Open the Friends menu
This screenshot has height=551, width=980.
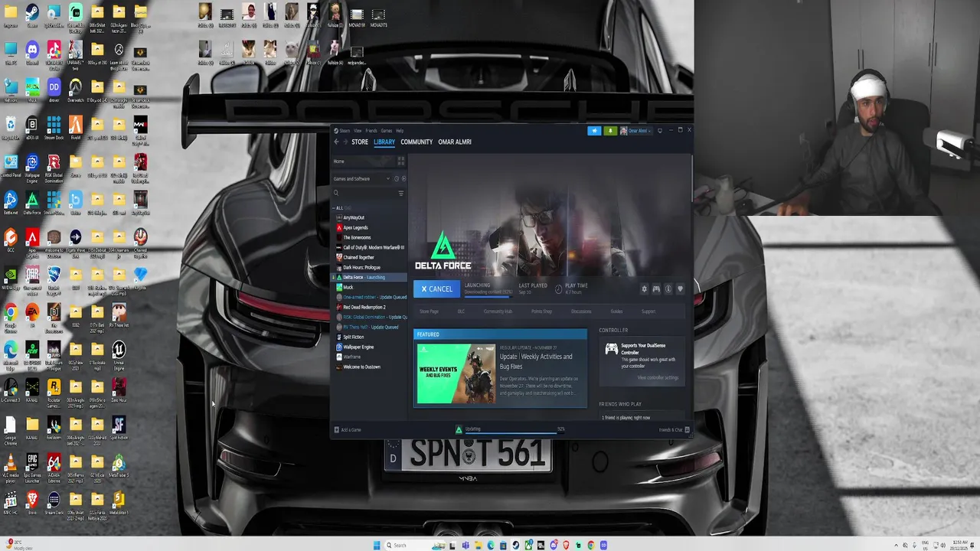[x=371, y=131]
